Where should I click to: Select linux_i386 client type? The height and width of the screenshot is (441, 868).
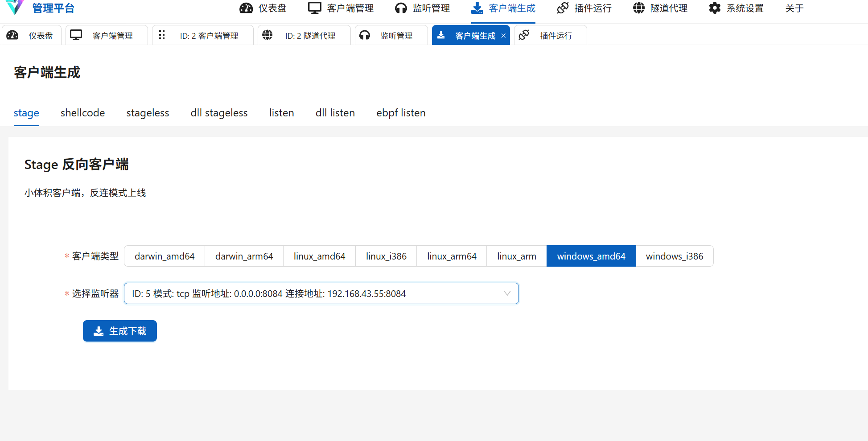(386, 256)
